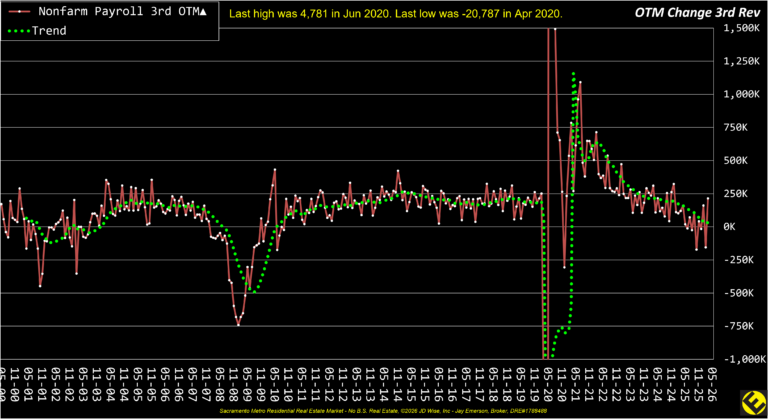Click the 05-19 x-axis date label
Viewport: 768px width, 419px height.
tap(522, 385)
